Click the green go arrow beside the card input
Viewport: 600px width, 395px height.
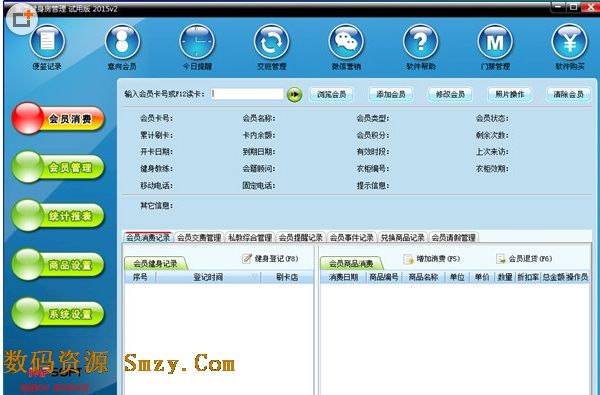click(x=294, y=94)
